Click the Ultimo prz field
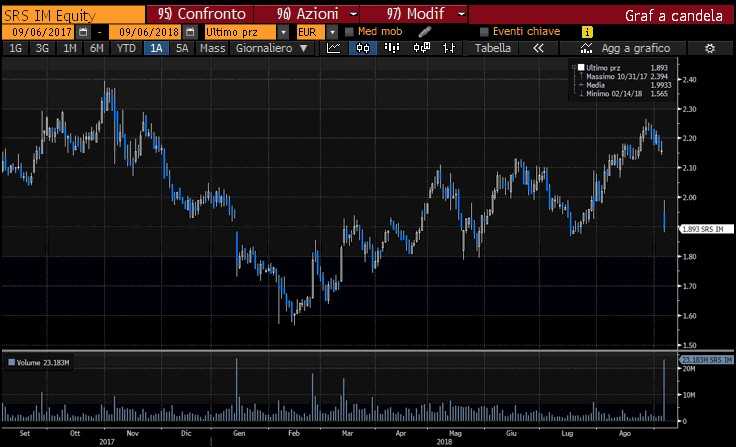 tap(240, 32)
